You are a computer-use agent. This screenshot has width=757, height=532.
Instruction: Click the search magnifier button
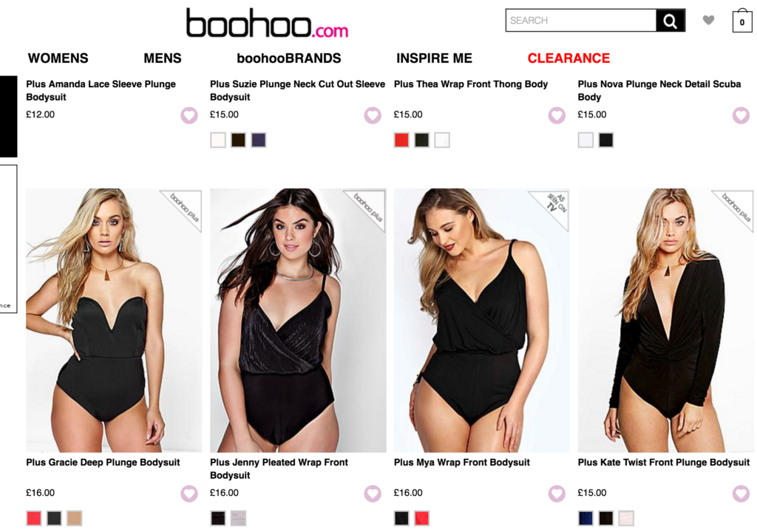pos(670,20)
